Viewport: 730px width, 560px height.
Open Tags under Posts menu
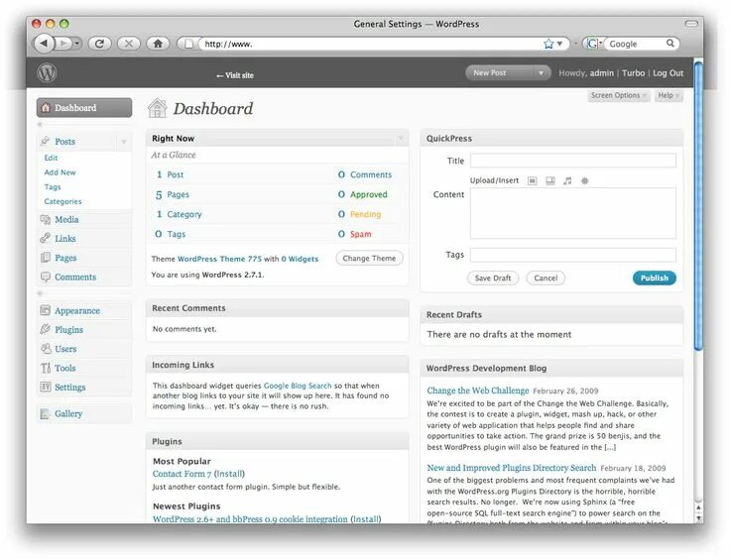pyautogui.click(x=53, y=186)
